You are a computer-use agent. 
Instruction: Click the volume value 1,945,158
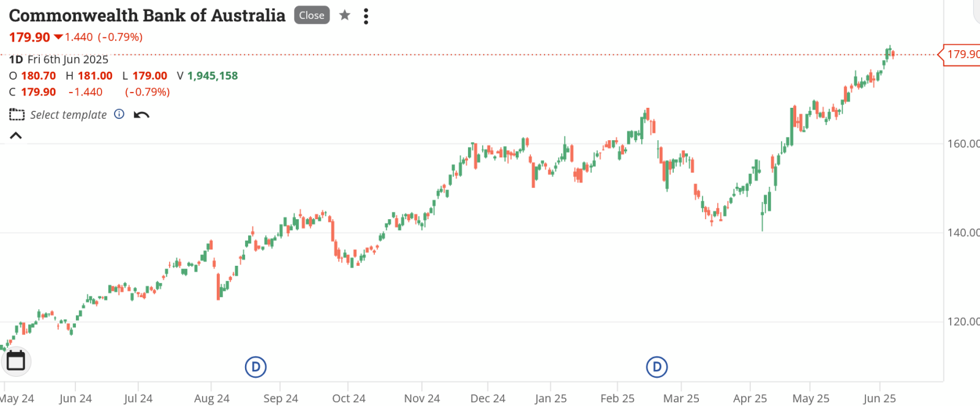tap(213, 76)
